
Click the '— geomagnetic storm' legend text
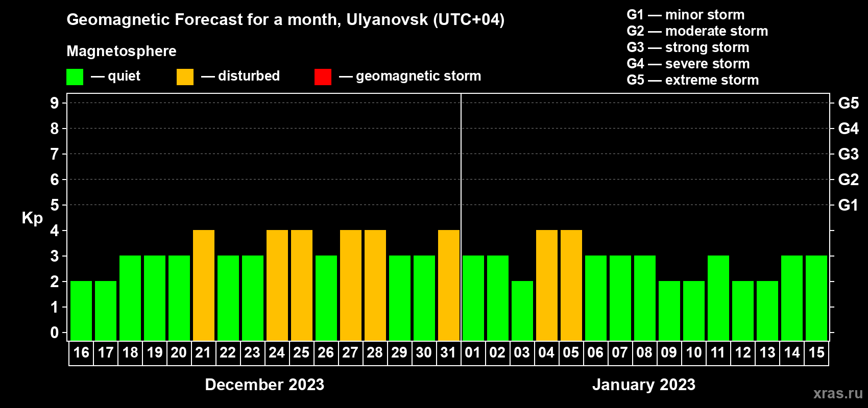point(410,76)
